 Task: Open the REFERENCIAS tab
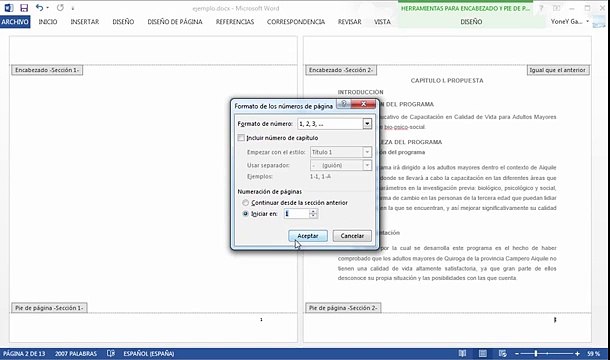click(x=235, y=22)
